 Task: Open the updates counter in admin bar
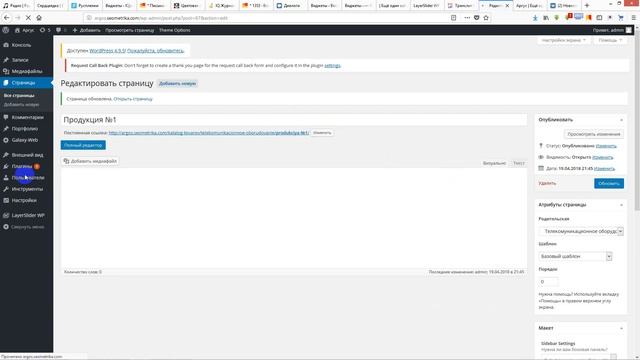coord(45,30)
